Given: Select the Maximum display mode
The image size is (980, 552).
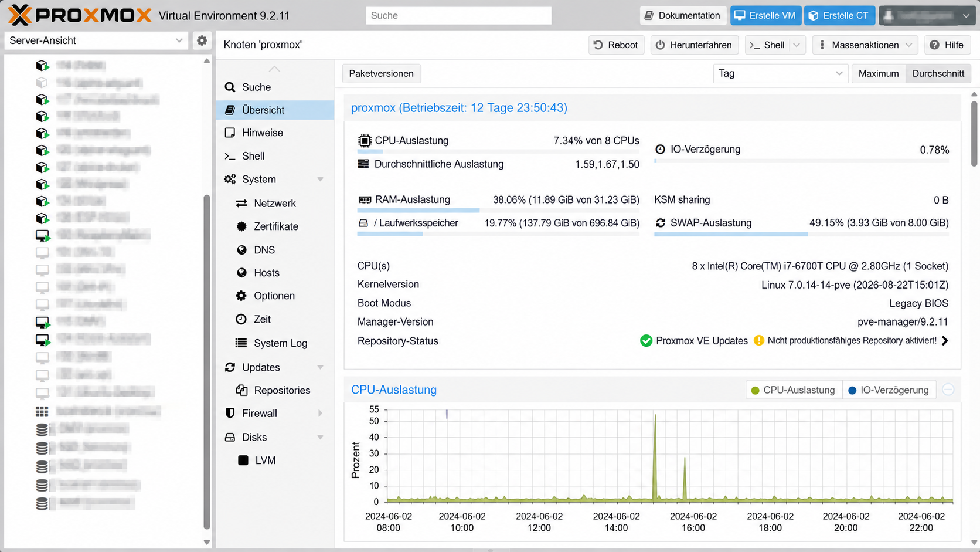Looking at the screenshot, I should click(878, 73).
